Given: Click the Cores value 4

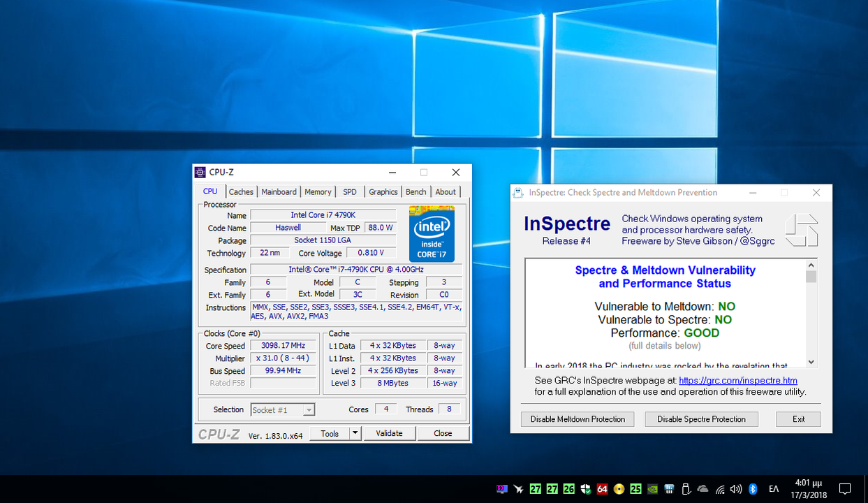Looking at the screenshot, I should (x=385, y=409).
